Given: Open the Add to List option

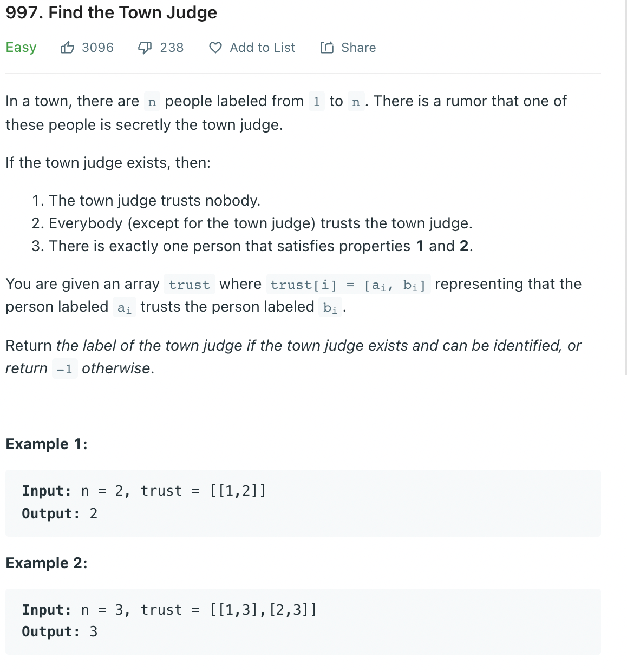Looking at the screenshot, I should [x=252, y=48].
